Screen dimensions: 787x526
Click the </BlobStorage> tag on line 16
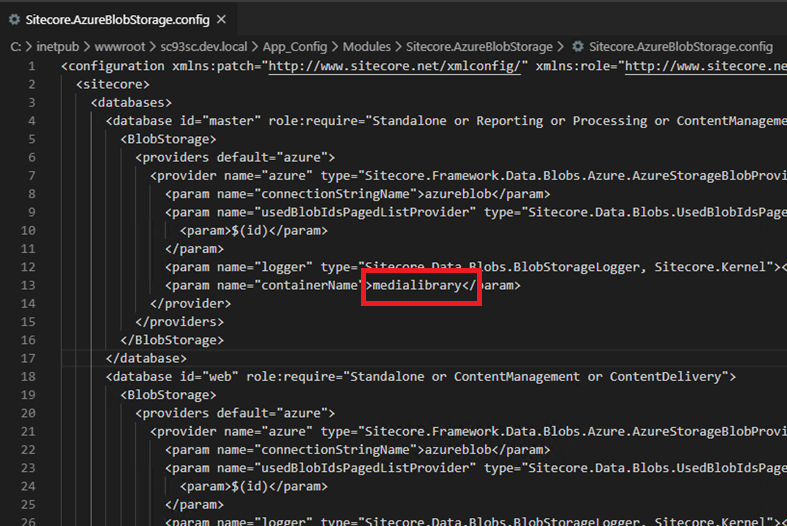172,340
